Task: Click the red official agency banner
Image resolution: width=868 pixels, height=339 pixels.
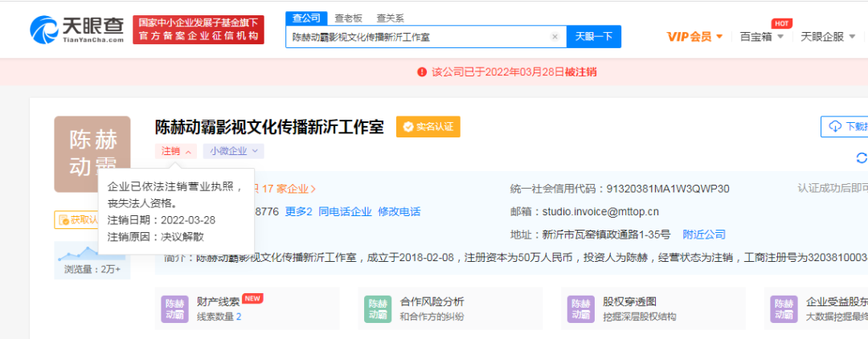Action: (x=199, y=30)
